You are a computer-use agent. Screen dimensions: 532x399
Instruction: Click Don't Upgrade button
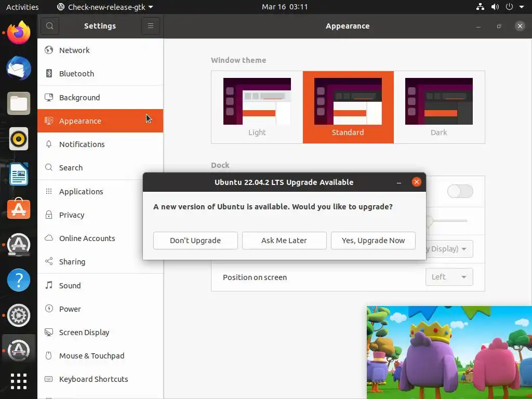pyautogui.click(x=195, y=240)
